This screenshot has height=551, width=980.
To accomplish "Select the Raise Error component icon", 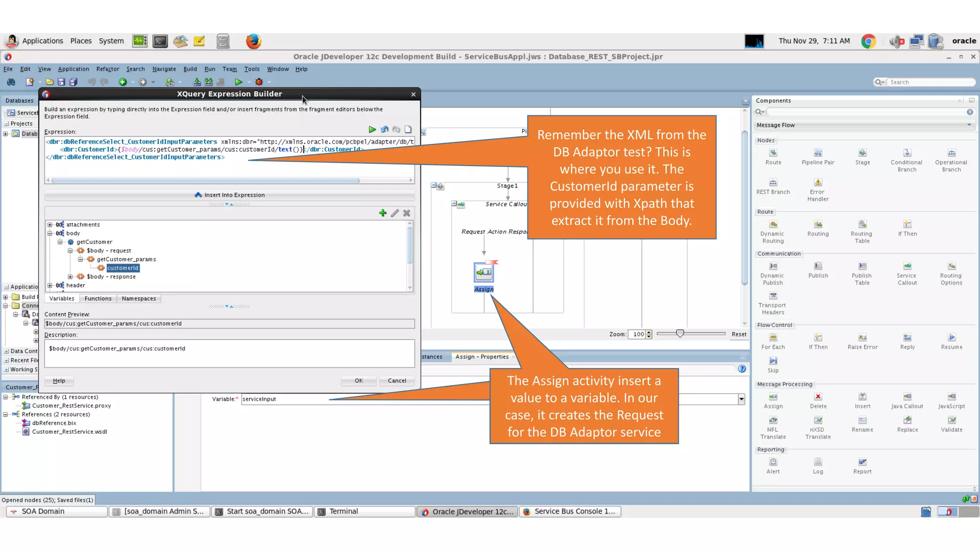I will pyautogui.click(x=862, y=338).
